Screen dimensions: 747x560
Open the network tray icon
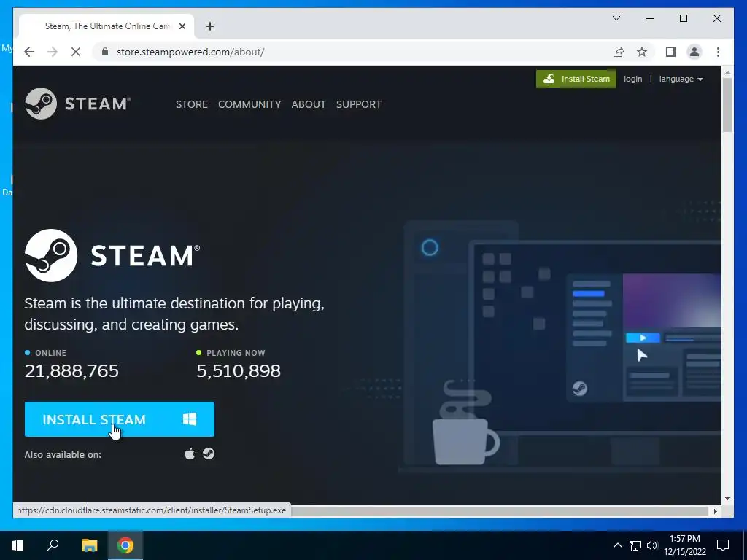pyautogui.click(x=635, y=545)
